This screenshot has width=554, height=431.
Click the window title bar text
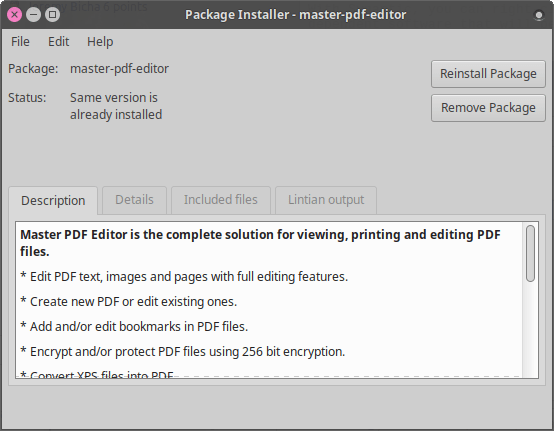[295, 15]
